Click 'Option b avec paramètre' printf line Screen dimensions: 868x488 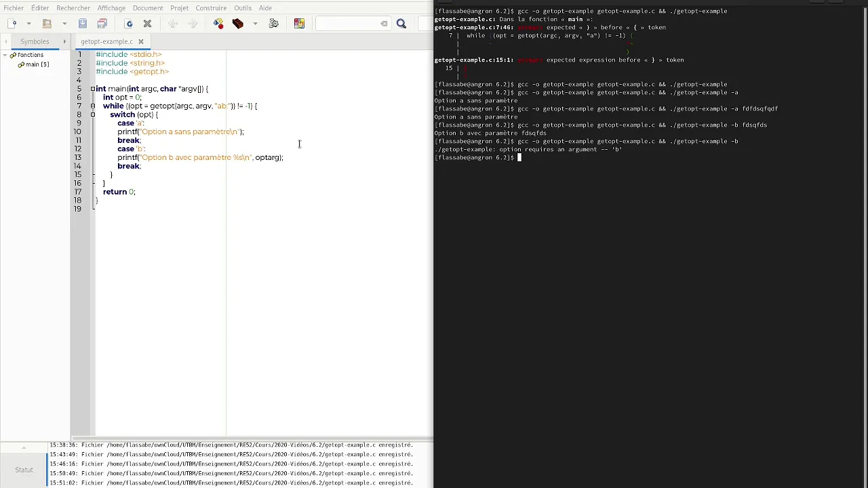point(200,157)
